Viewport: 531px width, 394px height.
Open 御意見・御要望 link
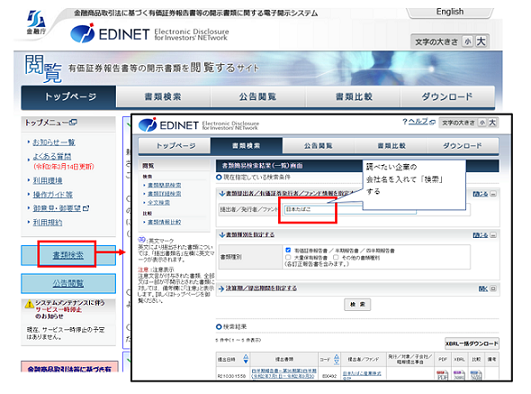(57, 208)
